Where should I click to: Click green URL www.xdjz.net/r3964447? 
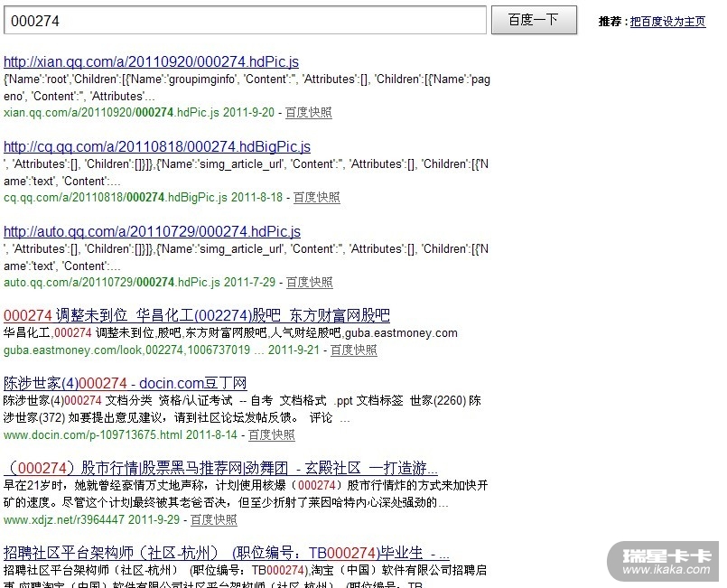click(63, 520)
